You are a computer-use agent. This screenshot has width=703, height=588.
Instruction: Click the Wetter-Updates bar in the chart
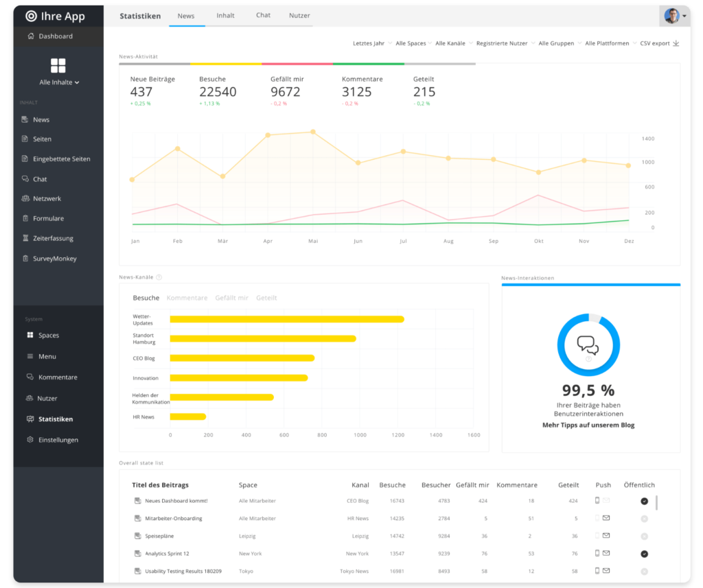[x=285, y=319]
